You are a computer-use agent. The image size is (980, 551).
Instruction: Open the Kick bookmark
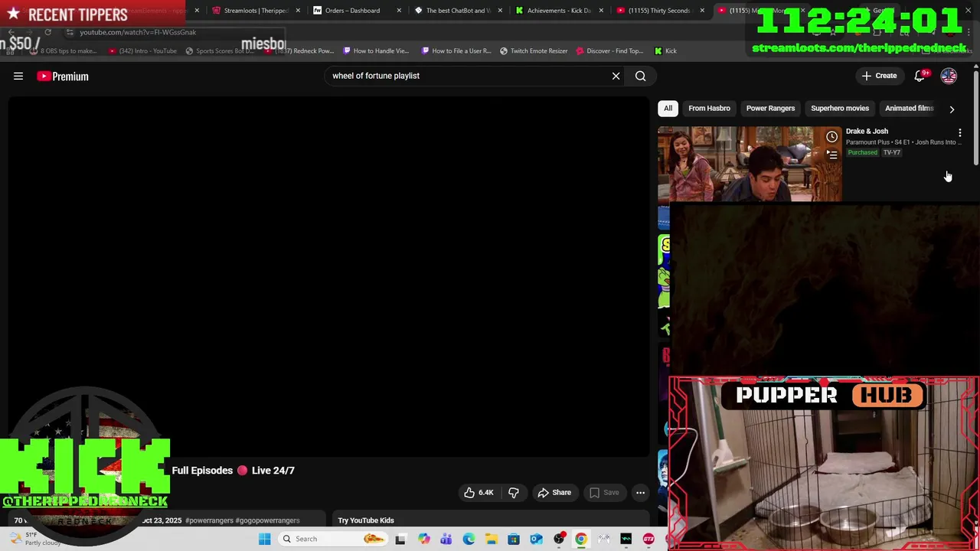pos(665,51)
